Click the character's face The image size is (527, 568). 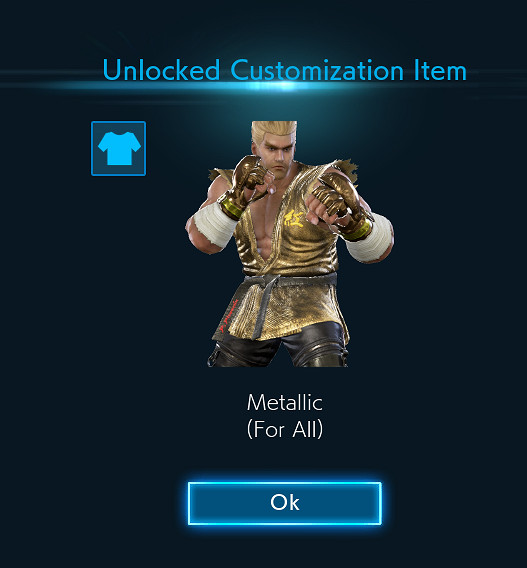point(278,153)
